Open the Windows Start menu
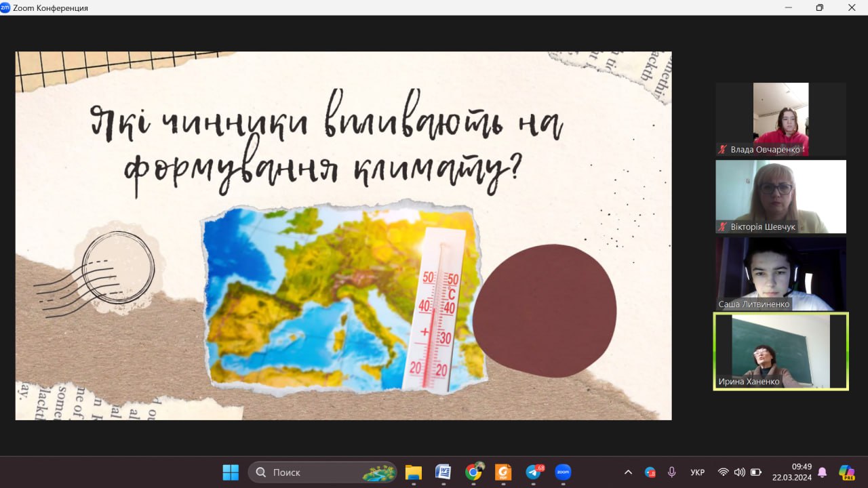 tap(231, 472)
